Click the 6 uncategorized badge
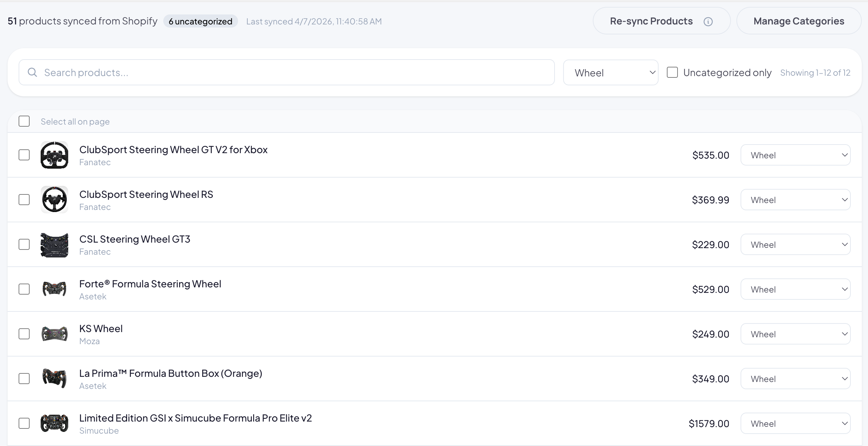This screenshot has height=446, width=868. (x=200, y=21)
